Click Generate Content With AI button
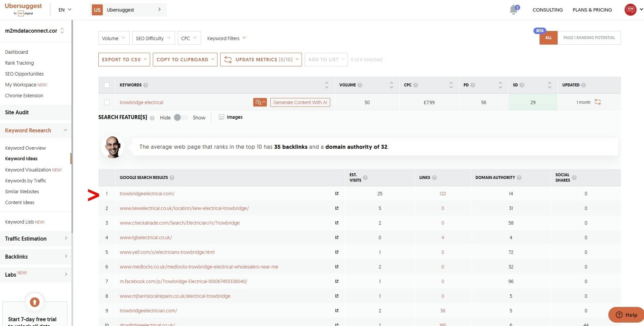Image resolution: width=644 pixels, height=326 pixels. point(300,102)
